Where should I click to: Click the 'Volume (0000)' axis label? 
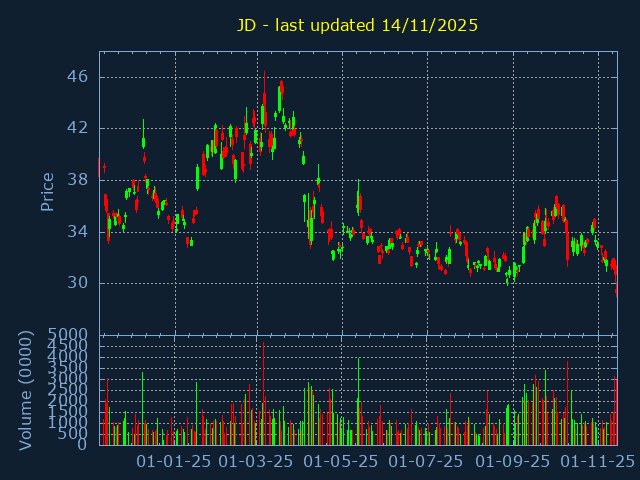(x=26, y=389)
